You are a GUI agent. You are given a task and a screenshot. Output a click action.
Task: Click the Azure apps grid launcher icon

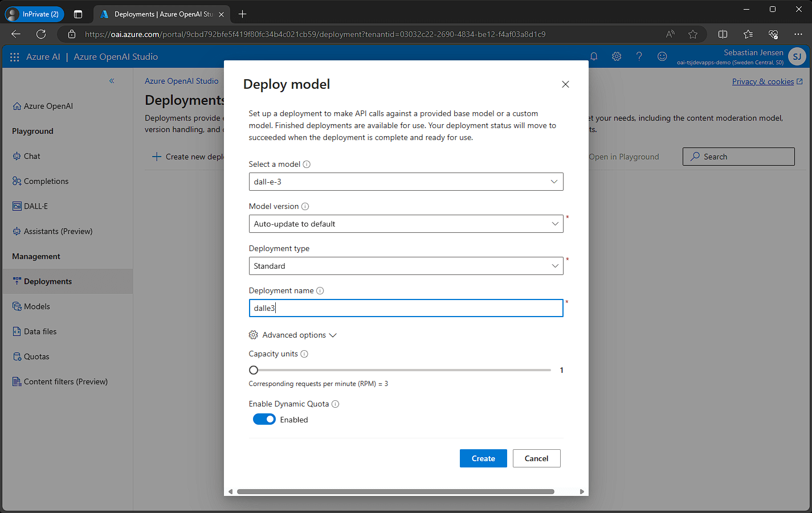point(15,57)
